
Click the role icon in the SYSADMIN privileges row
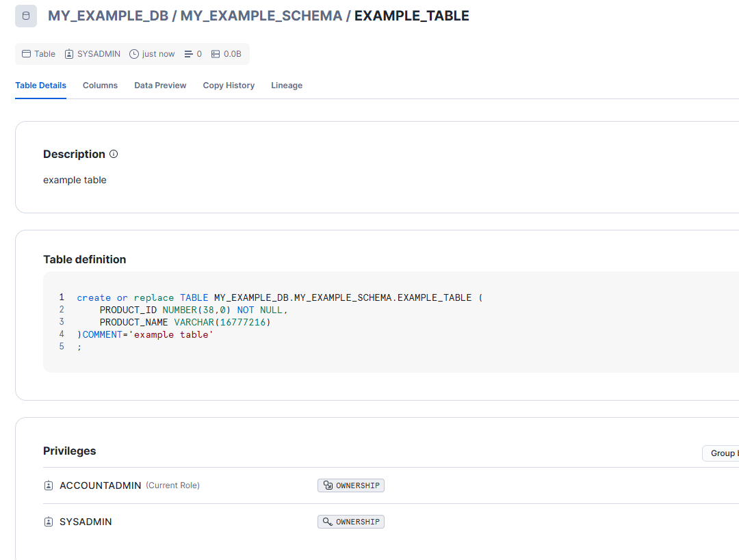click(x=49, y=522)
